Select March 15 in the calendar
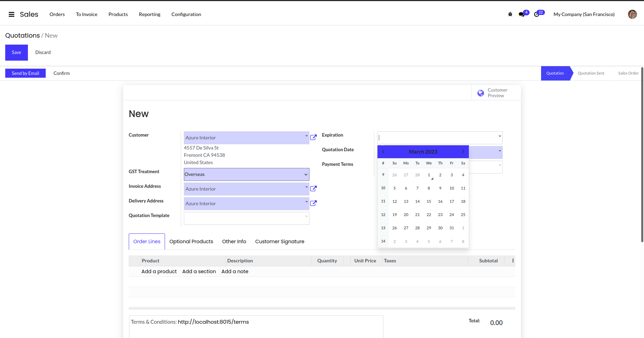644x338 pixels. click(429, 201)
